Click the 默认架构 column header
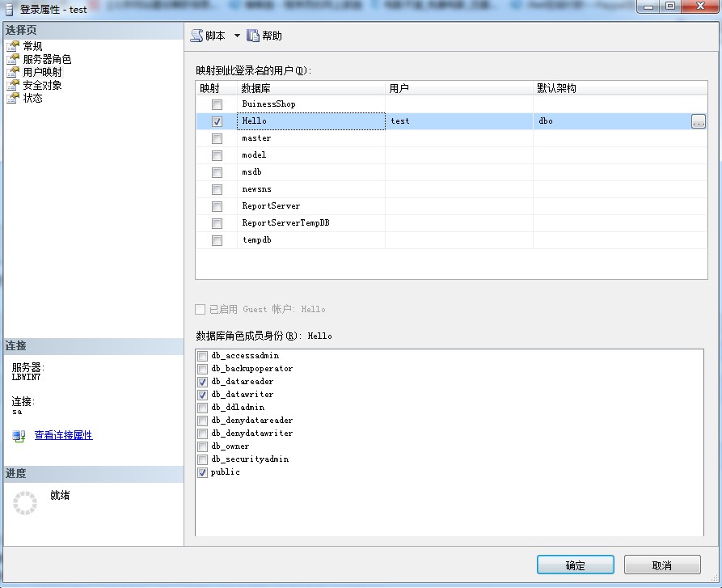The width and height of the screenshot is (722, 588). (x=620, y=88)
